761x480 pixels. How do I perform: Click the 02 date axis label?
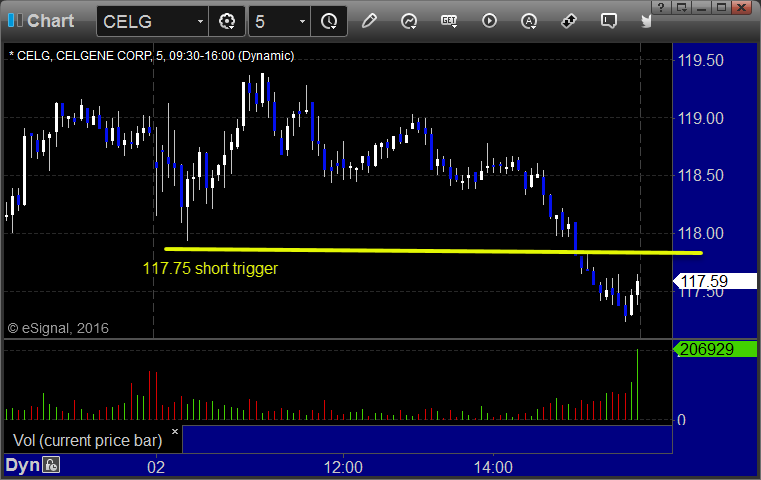pyautogui.click(x=156, y=467)
